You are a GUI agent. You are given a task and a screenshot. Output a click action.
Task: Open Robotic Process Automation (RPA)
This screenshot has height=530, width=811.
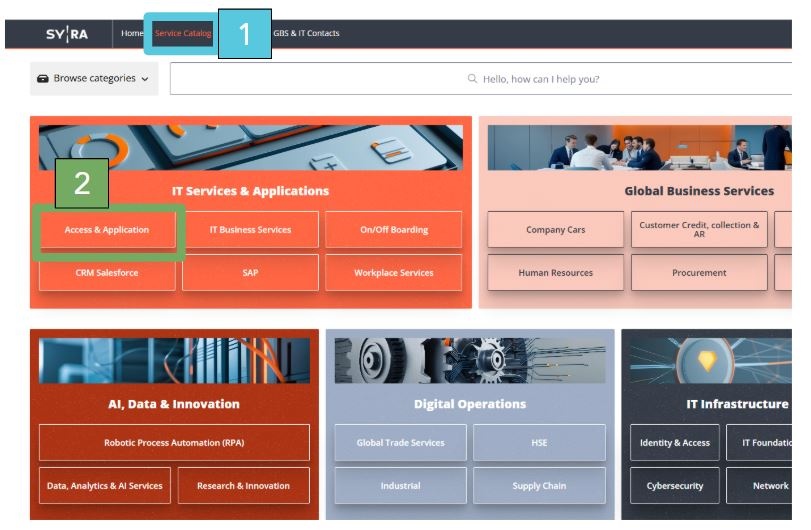[x=174, y=443]
